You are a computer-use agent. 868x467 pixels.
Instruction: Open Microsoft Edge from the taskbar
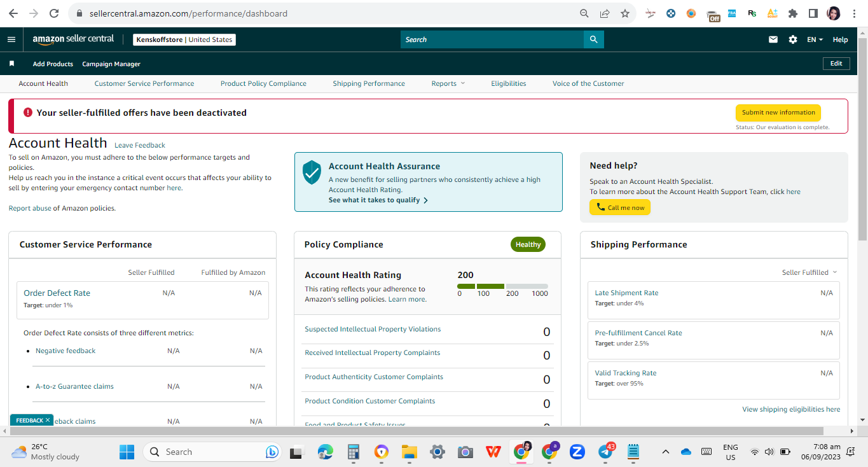tap(326, 452)
